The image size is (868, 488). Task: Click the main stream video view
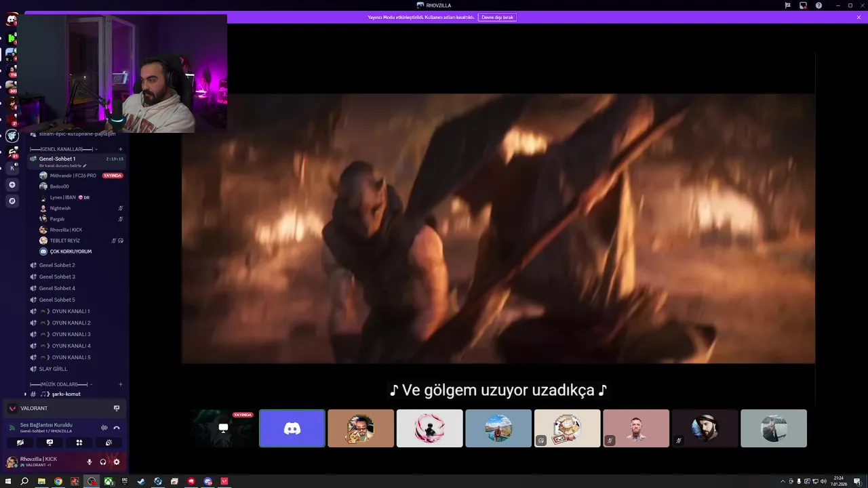point(498,228)
